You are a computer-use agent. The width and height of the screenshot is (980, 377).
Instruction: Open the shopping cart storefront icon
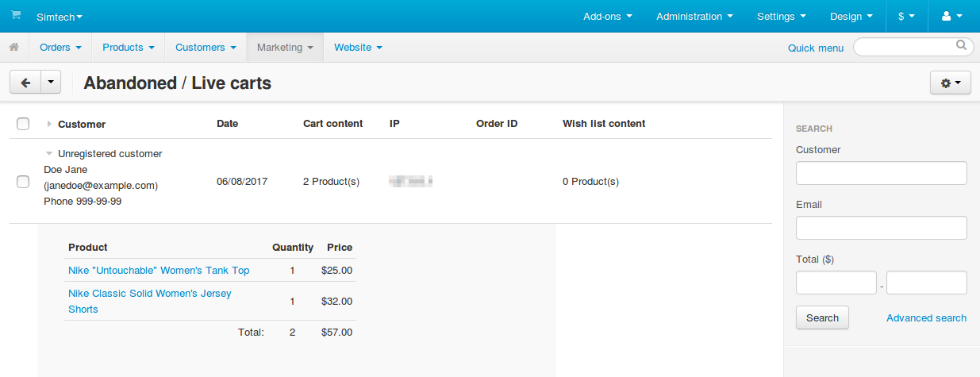pyautogui.click(x=16, y=15)
